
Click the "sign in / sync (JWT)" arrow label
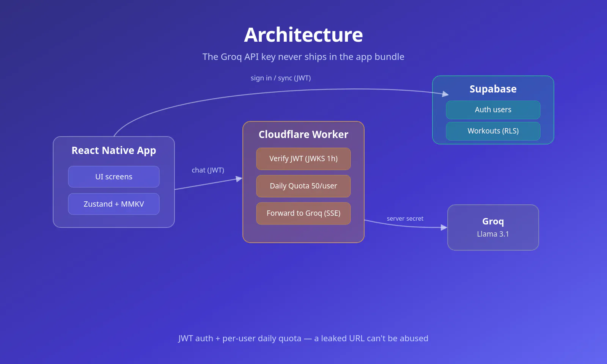281,78
